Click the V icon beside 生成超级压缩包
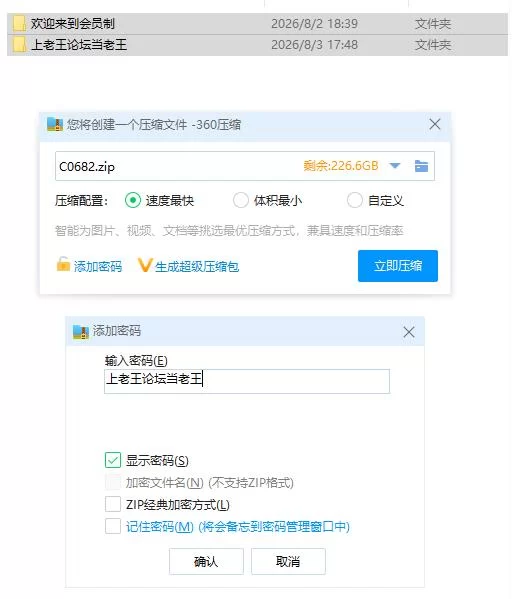 coord(145,265)
